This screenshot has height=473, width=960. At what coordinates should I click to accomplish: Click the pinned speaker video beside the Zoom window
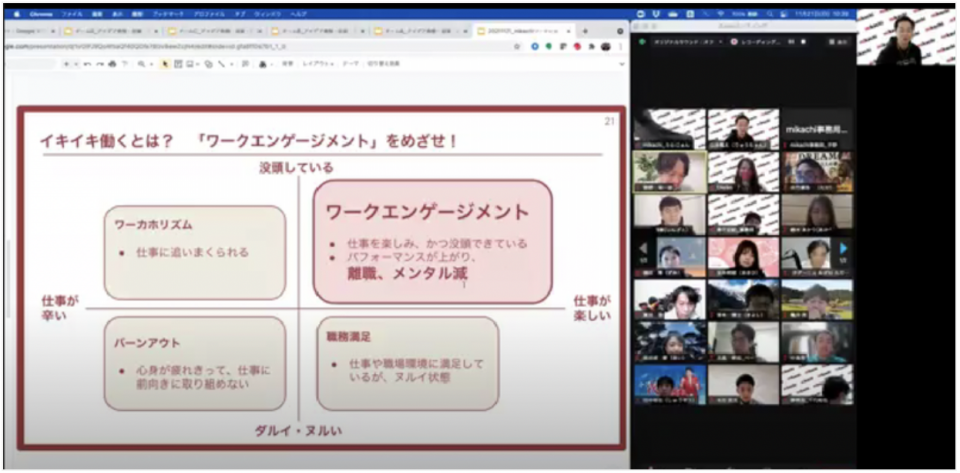click(905, 37)
